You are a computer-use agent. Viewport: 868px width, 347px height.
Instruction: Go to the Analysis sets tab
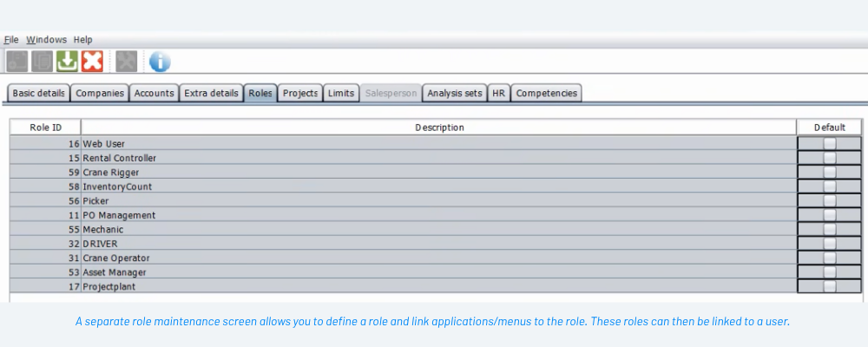click(454, 94)
